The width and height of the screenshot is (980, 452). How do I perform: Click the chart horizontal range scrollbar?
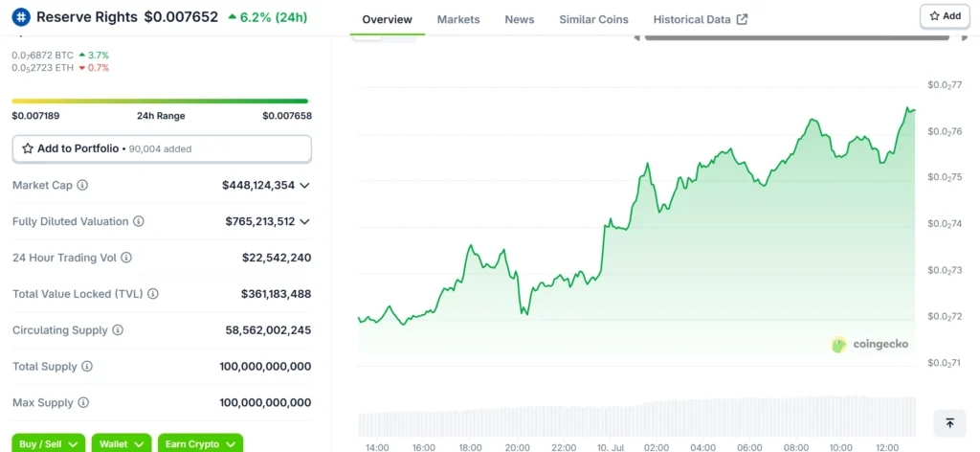pyautogui.click(x=797, y=38)
